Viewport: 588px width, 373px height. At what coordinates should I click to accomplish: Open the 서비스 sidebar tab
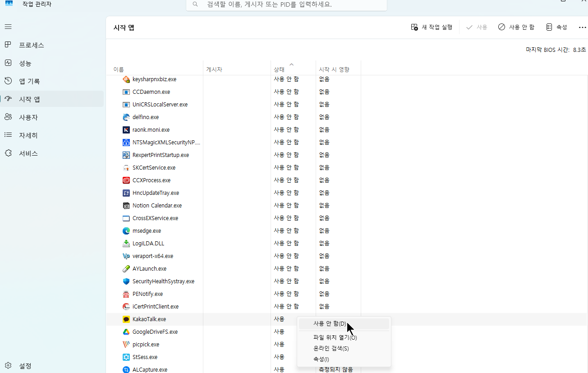click(x=52, y=153)
